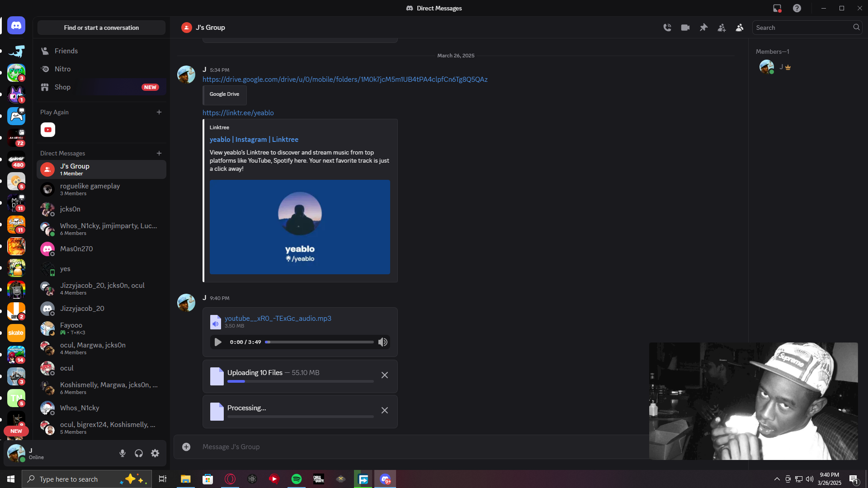Open user settings gear
This screenshot has height=488, width=868.
[x=155, y=453]
